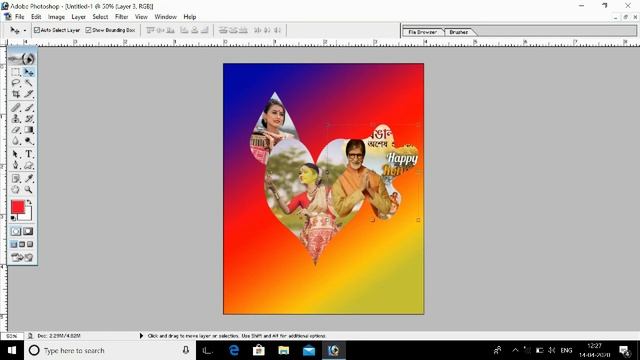
Task: Choose Full Screen with Menu Bar mode
Action: (x=22, y=244)
